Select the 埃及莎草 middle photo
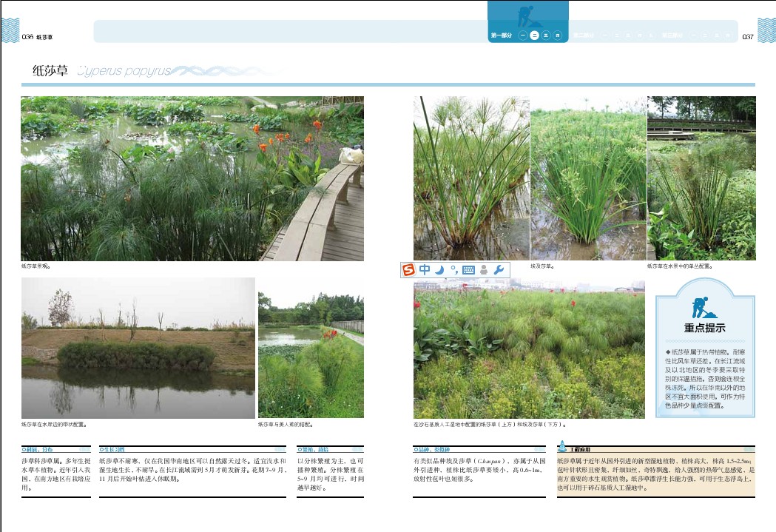This screenshot has width=776, height=532. (588, 178)
